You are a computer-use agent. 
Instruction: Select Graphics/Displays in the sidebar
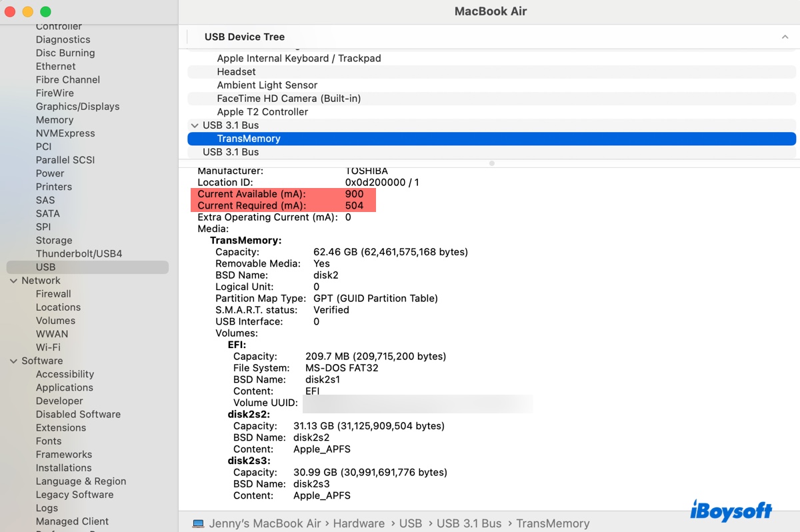point(77,106)
